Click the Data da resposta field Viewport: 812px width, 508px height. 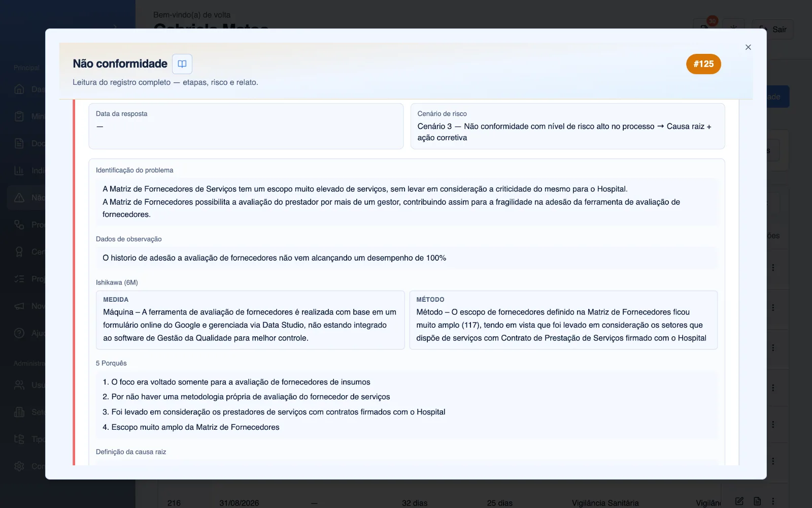[246, 126]
